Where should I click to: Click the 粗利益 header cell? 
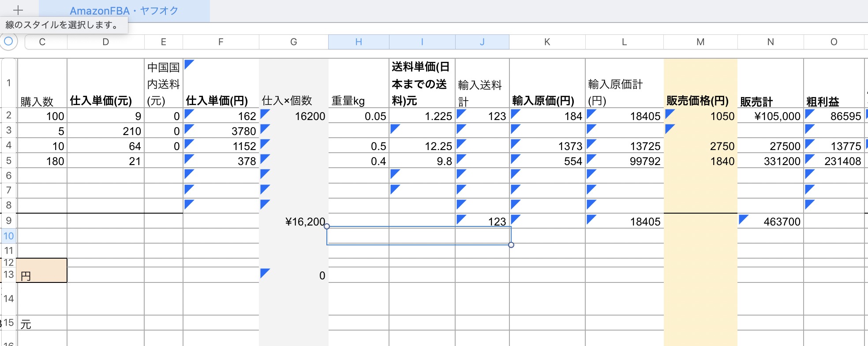click(x=834, y=83)
